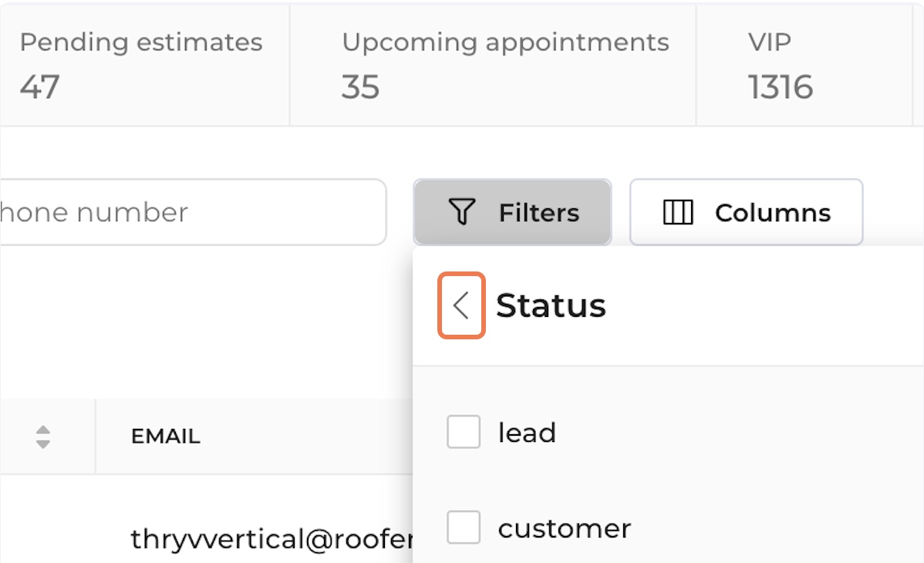Click the Status panel heading

coord(551,305)
